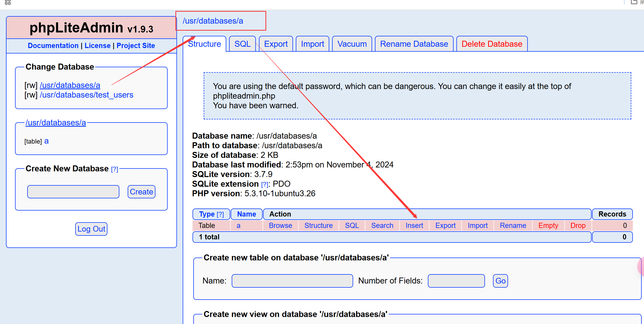Click the Records column header
This screenshot has width=644, height=324.
612,214
